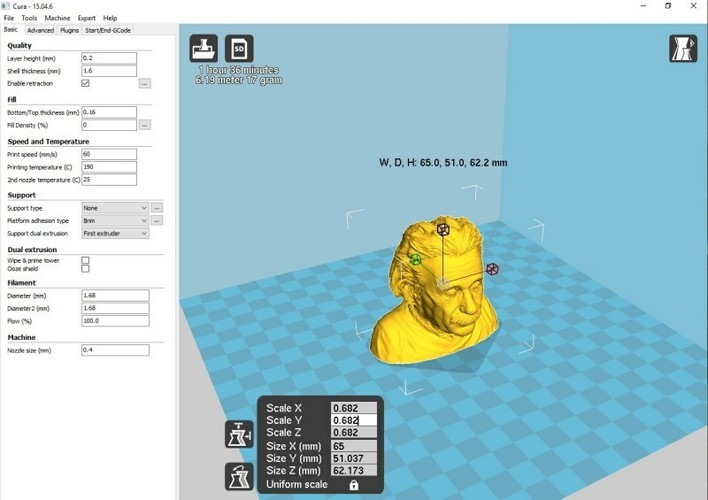Image resolution: width=708 pixels, height=500 pixels.
Task: Switch to the Basic tab
Action: click(x=11, y=29)
